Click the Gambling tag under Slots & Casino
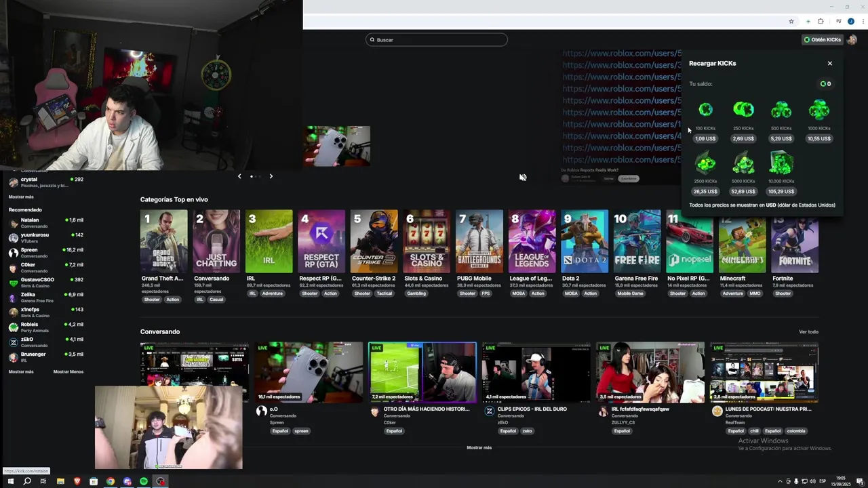Viewport: 868px width, 488px height. pyautogui.click(x=416, y=293)
